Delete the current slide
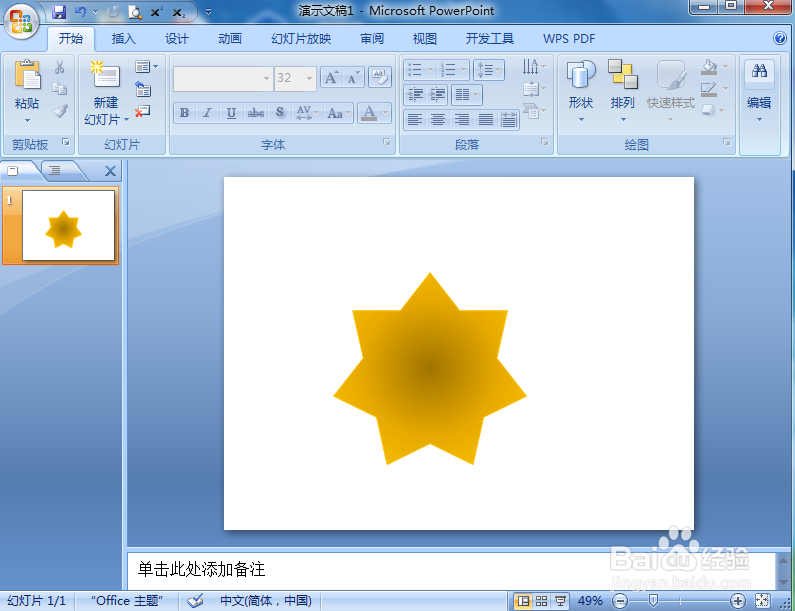Screen dimensions: 795x611 pos(143,111)
